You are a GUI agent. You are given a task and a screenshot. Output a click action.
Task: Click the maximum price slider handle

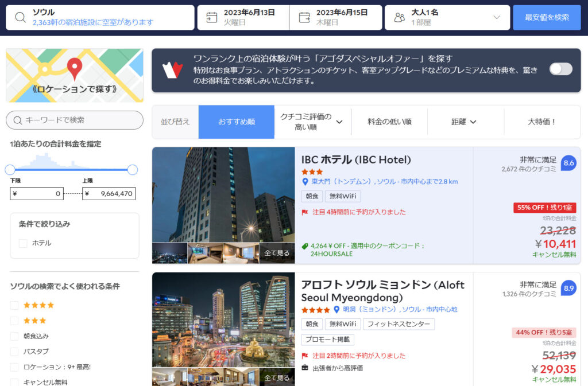coord(133,170)
